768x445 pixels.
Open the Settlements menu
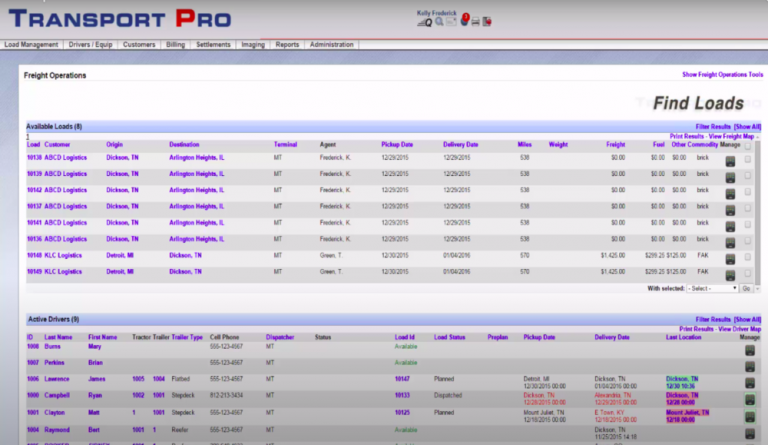click(x=212, y=45)
